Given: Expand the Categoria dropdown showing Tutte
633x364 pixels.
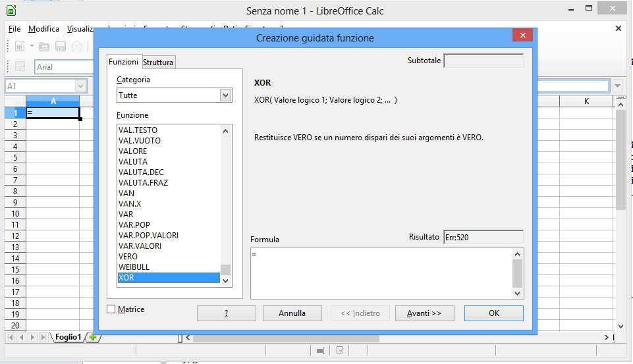Looking at the screenshot, I should 226,95.
